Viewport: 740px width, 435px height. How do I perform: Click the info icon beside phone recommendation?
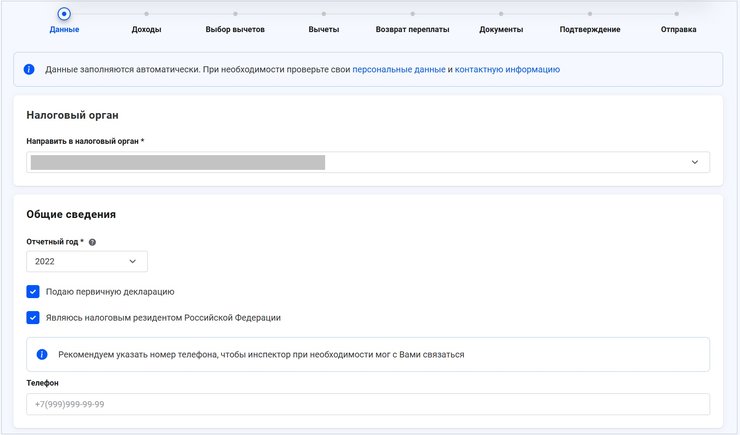coord(42,354)
